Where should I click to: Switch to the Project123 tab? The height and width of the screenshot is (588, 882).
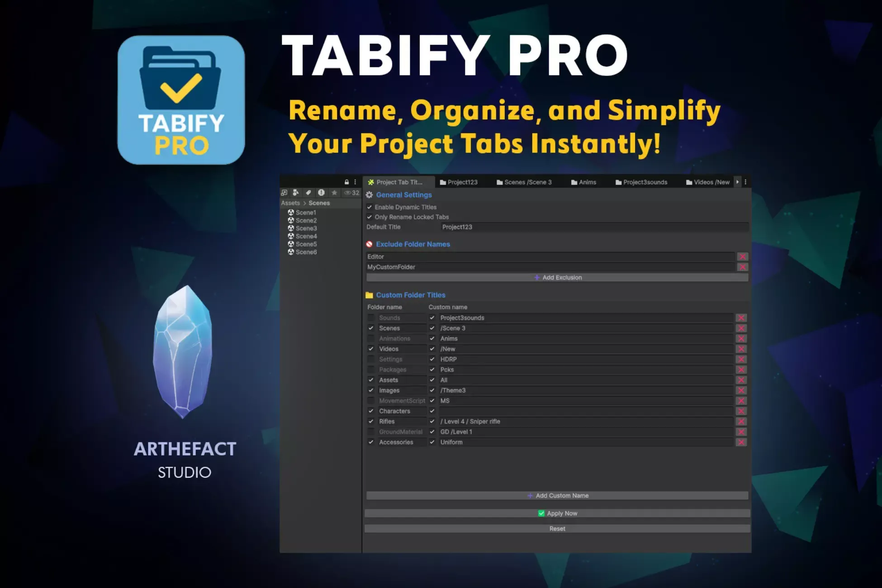(463, 182)
